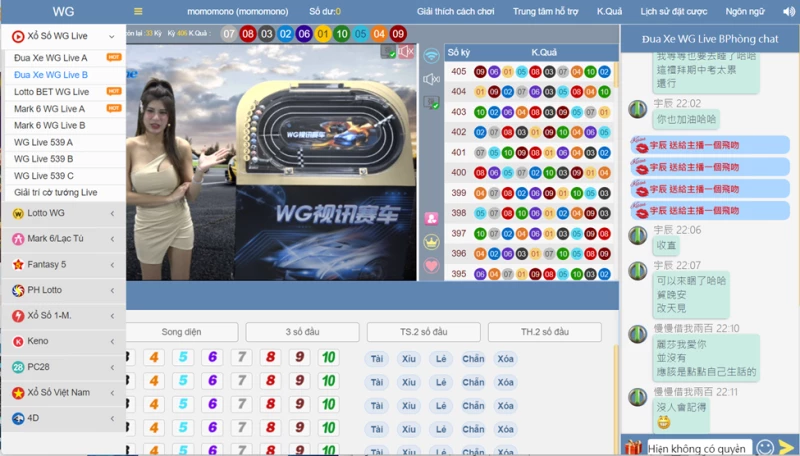The image size is (800, 456).
Task: Click the 4D category icon
Action: point(18,418)
